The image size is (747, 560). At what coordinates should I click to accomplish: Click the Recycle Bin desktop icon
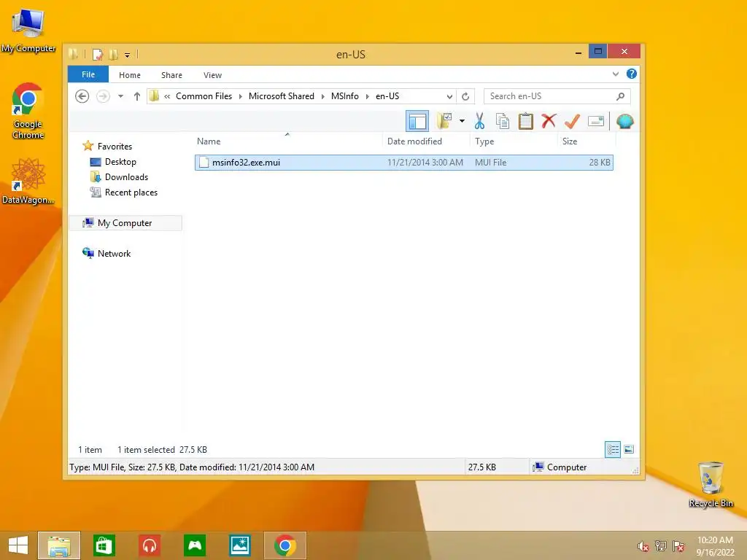711,484
